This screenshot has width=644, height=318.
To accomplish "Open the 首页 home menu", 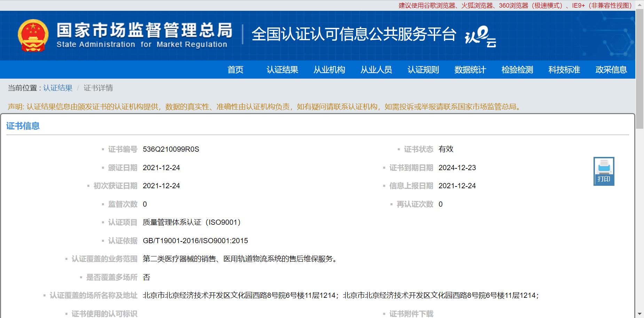I will pyautogui.click(x=235, y=70).
